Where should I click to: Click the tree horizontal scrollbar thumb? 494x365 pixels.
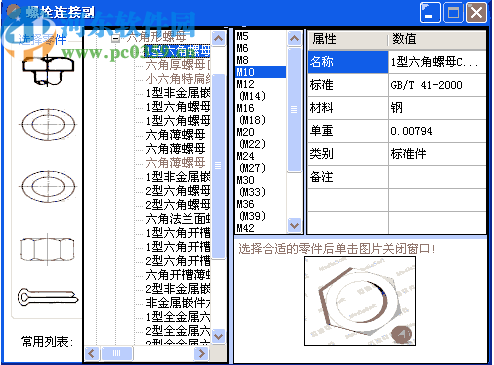[x=117, y=353]
